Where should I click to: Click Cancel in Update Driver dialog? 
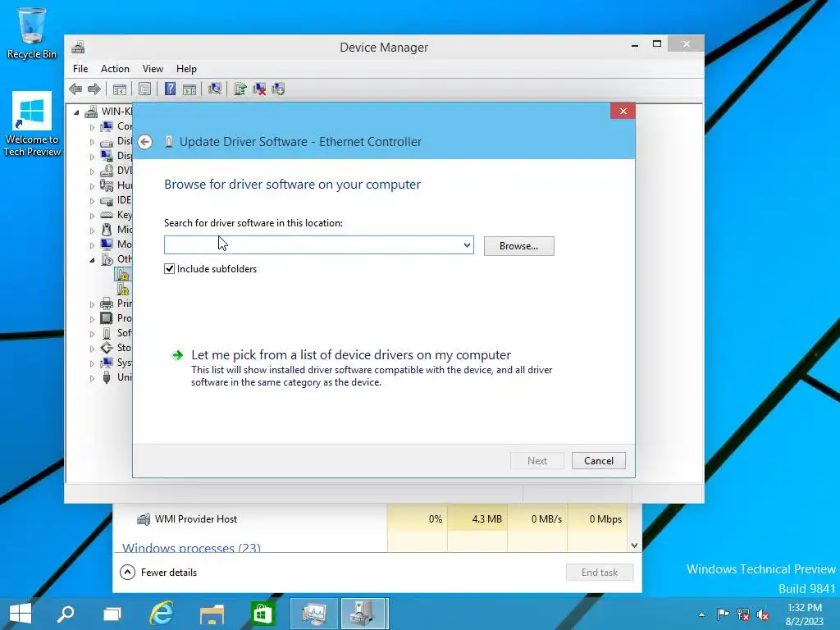coord(598,461)
